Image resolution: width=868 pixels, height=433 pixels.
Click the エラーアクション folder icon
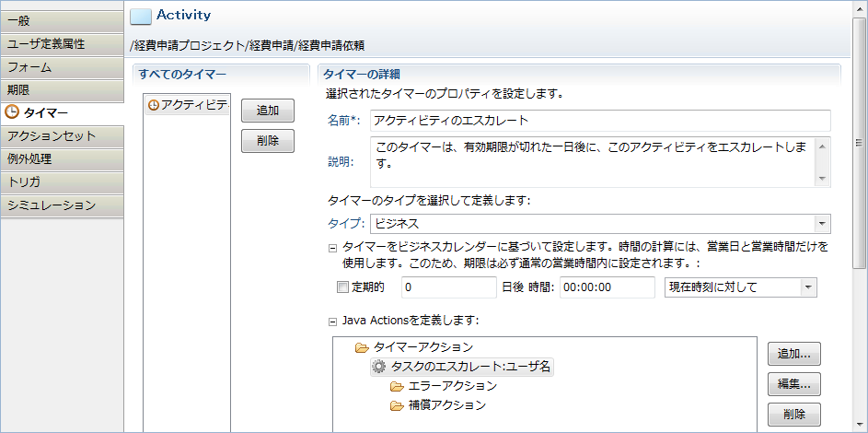(x=397, y=386)
